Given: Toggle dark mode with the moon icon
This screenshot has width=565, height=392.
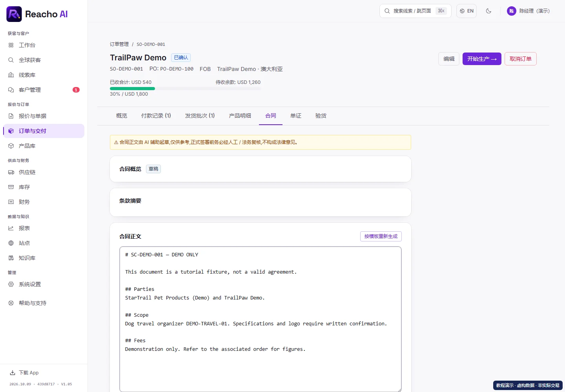Looking at the screenshot, I should [488, 11].
